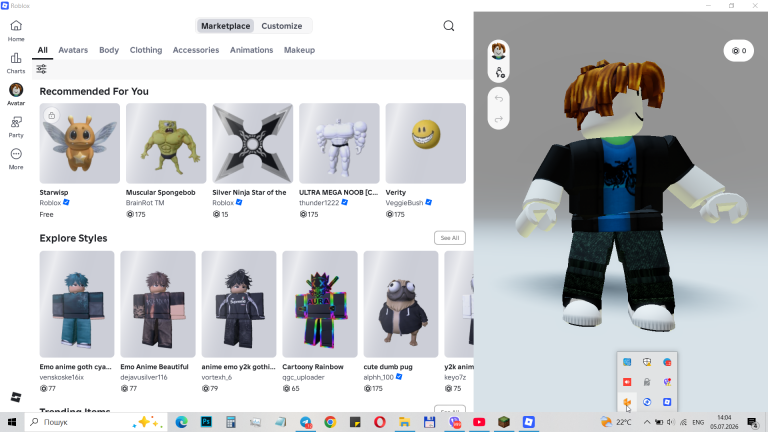Image resolution: width=768 pixels, height=432 pixels.
Task: Click the avatar headshot icon above preview
Action: (x=499, y=50)
